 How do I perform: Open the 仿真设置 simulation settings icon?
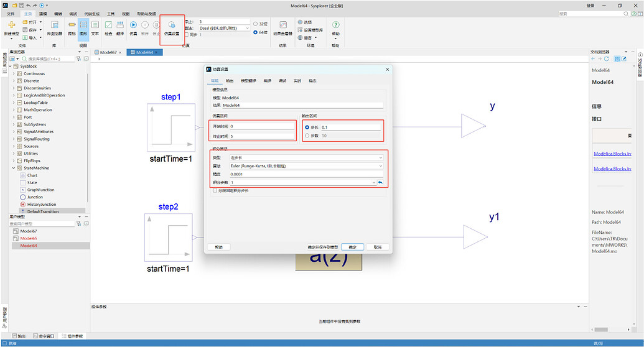click(x=172, y=28)
